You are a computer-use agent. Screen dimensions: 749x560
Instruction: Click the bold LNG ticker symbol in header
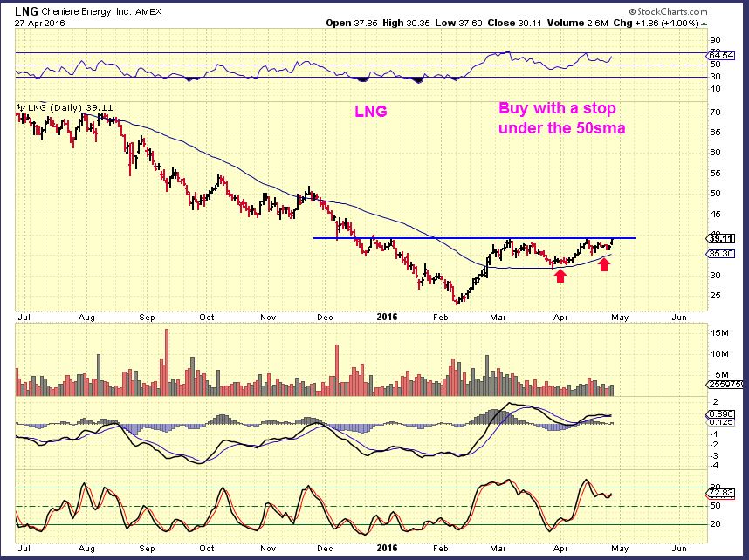(26, 11)
